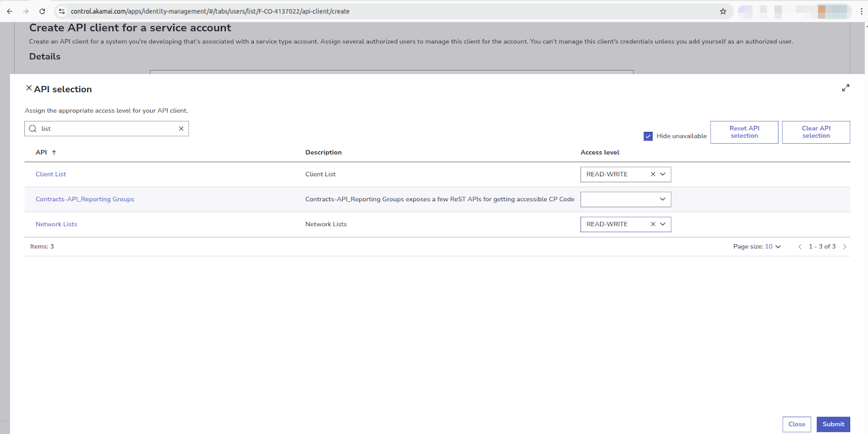Expand the API selection panel to fullscreen
Screen dimensions: 868x434
point(845,88)
